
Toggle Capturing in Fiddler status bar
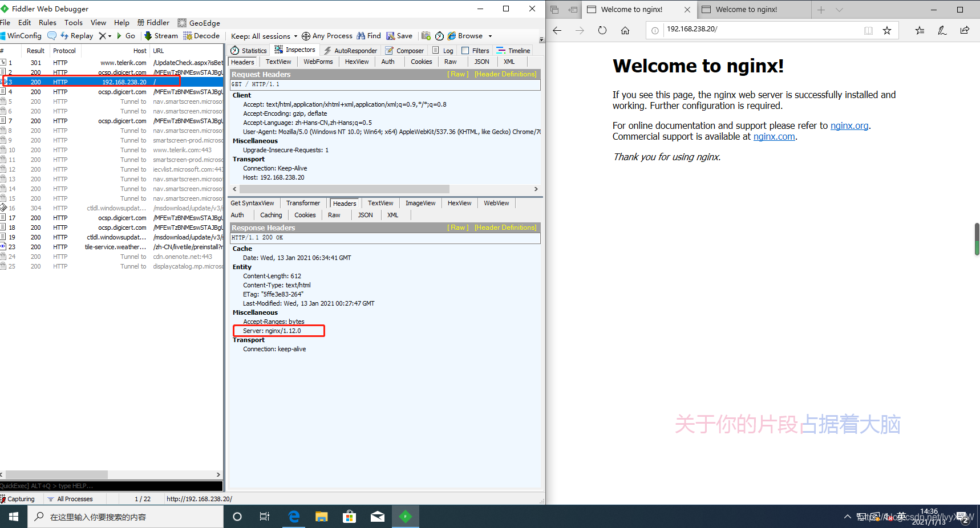tap(18, 499)
